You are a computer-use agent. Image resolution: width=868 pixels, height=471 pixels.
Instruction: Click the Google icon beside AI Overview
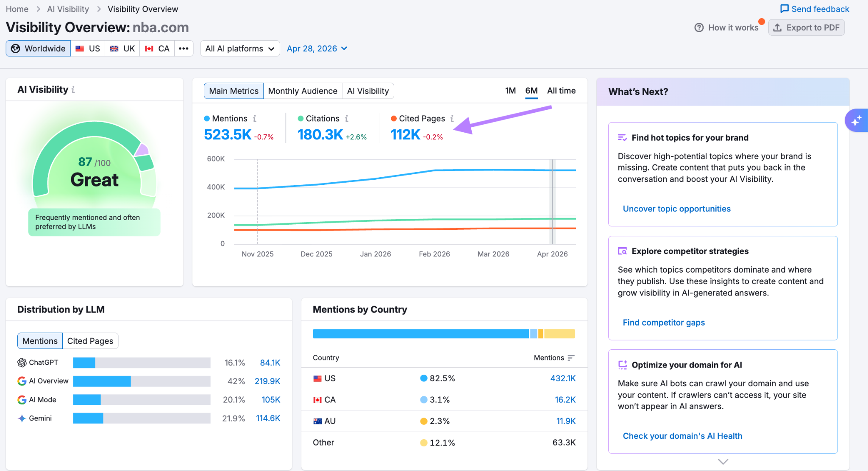tap(22, 381)
